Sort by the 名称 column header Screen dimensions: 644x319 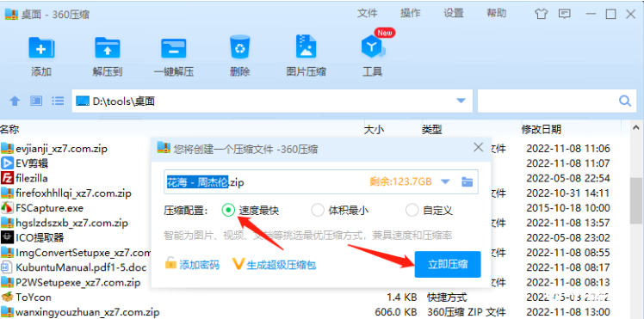click(9, 130)
